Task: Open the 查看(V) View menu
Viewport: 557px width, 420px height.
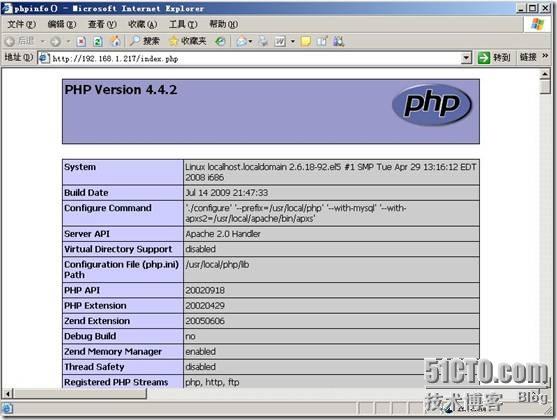Action: pos(102,24)
